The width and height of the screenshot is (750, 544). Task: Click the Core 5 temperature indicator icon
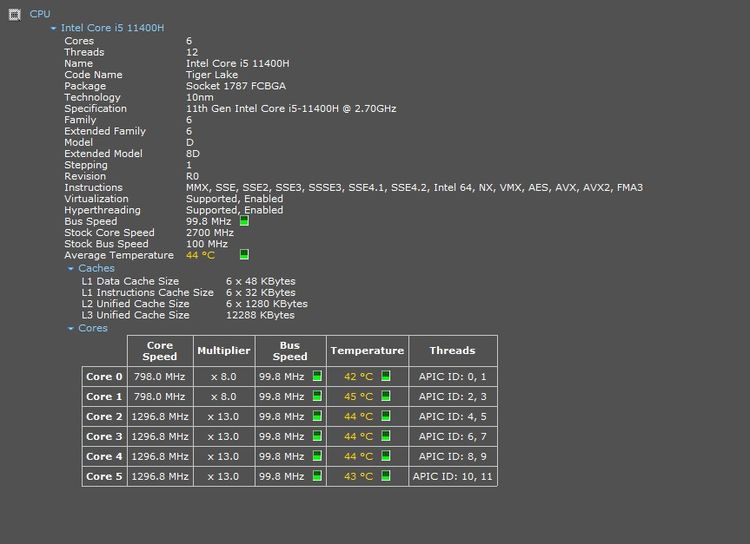point(386,477)
